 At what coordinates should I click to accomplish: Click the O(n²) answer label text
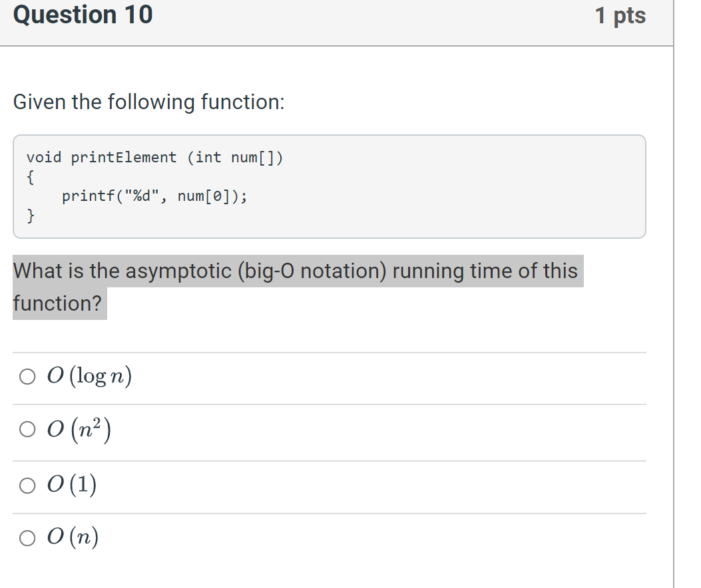coord(78,432)
